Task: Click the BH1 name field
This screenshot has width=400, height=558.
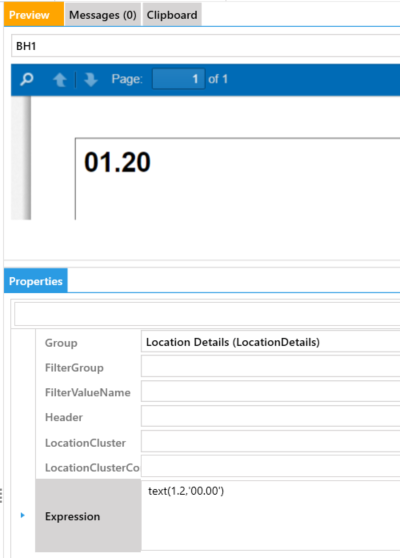Action: 206,46
